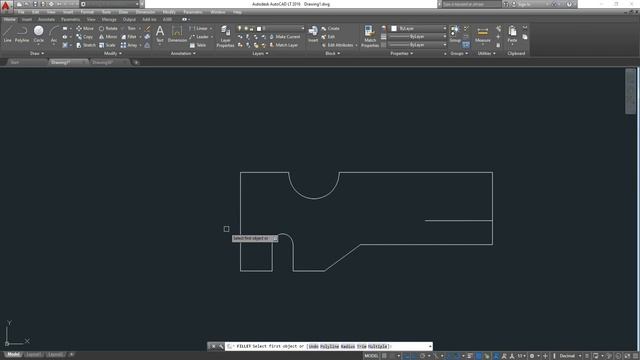The image size is (640, 360).
Task: Click the Fillet command
Action: (129, 37)
